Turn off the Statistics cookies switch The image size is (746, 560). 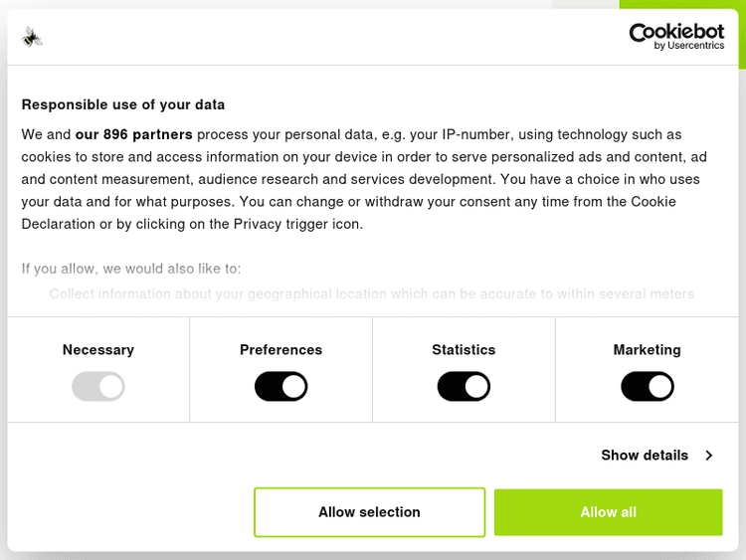(464, 386)
